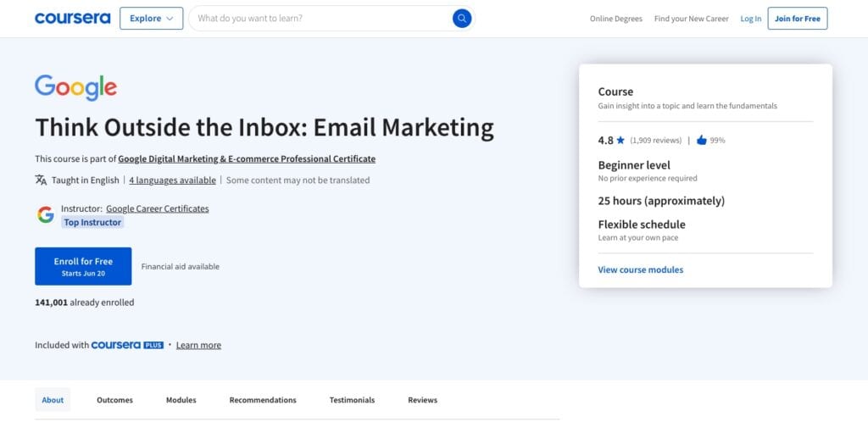Open Google Career Certificates instructor link

click(x=158, y=208)
